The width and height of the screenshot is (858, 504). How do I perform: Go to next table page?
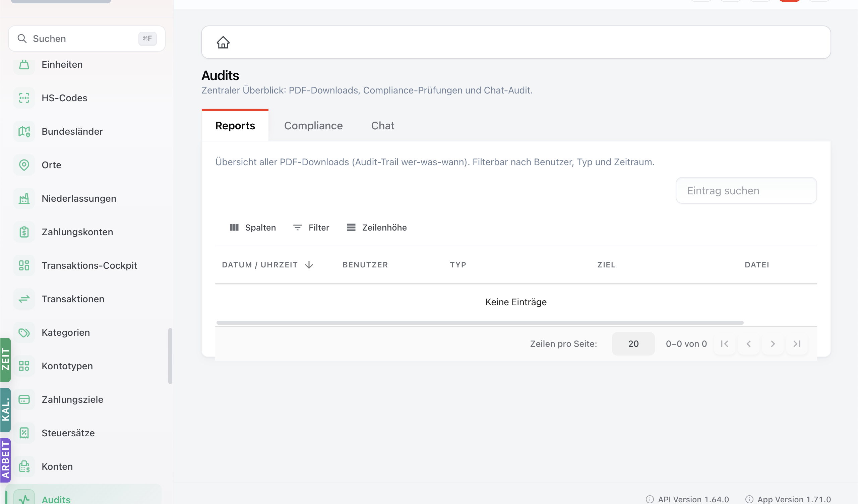(x=773, y=344)
